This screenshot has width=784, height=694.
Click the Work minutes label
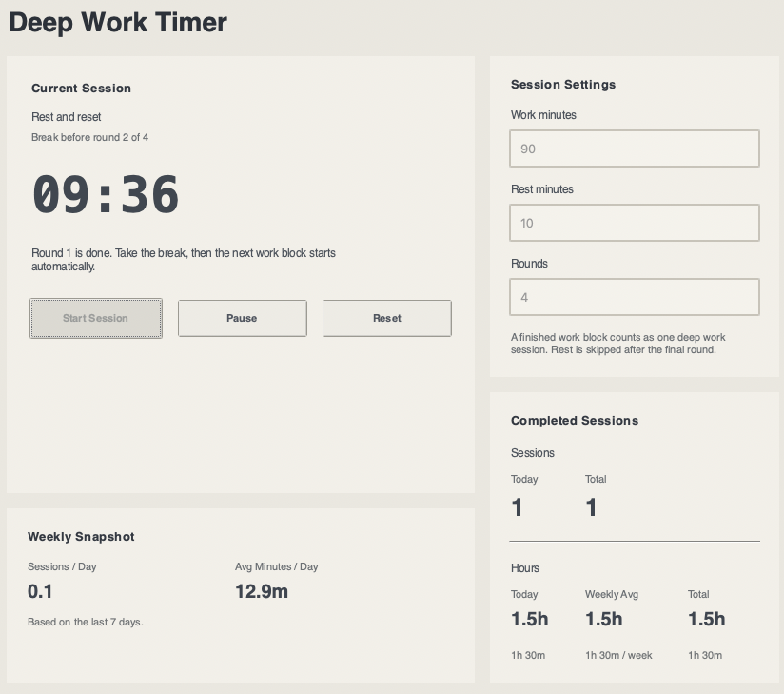[x=543, y=115]
